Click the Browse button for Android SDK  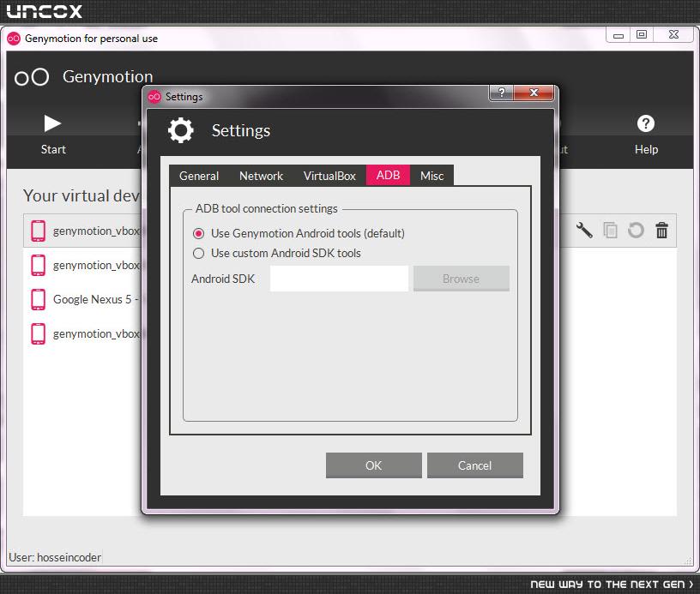point(462,279)
